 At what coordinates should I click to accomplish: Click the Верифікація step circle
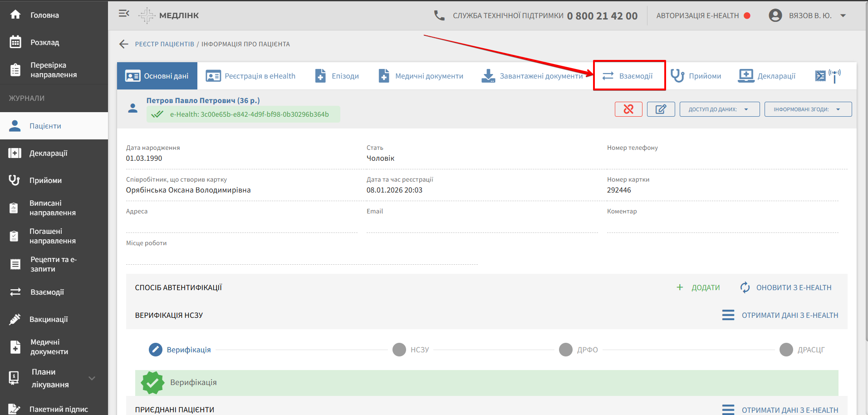pyautogui.click(x=156, y=350)
